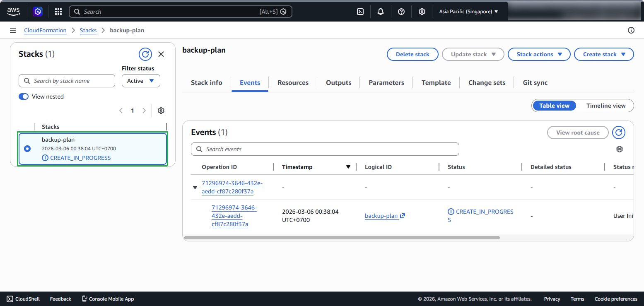This screenshot has height=306, width=644.
Task: Click CREATE_IN_PROGRESS status in events row
Action: (481, 216)
